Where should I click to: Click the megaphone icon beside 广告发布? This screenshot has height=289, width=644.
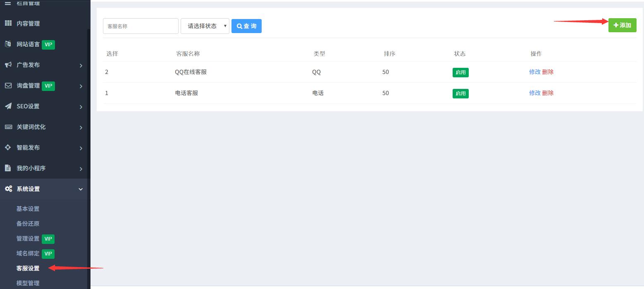coord(8,64)
